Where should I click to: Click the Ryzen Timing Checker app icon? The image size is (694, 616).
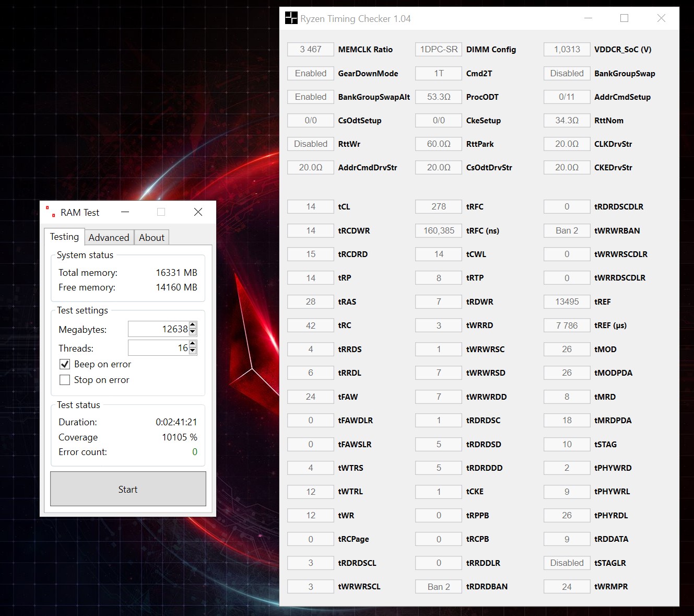click(291, 18)
